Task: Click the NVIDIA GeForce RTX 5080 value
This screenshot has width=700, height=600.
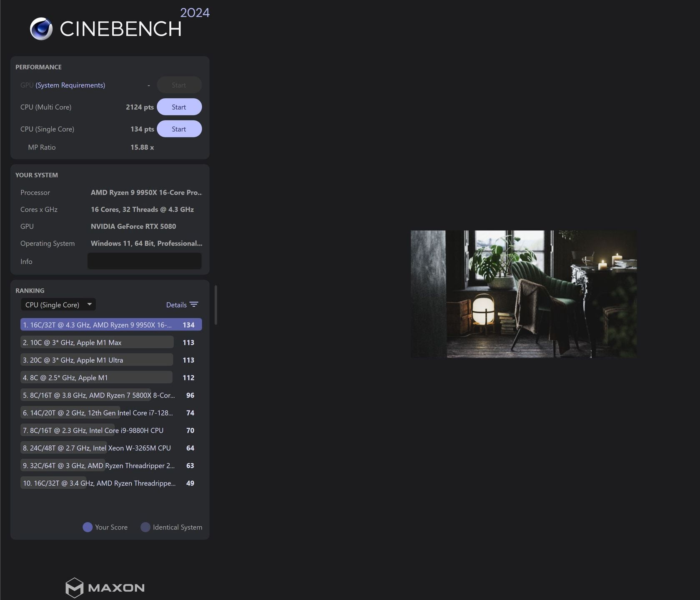Action: click(133, 226)
